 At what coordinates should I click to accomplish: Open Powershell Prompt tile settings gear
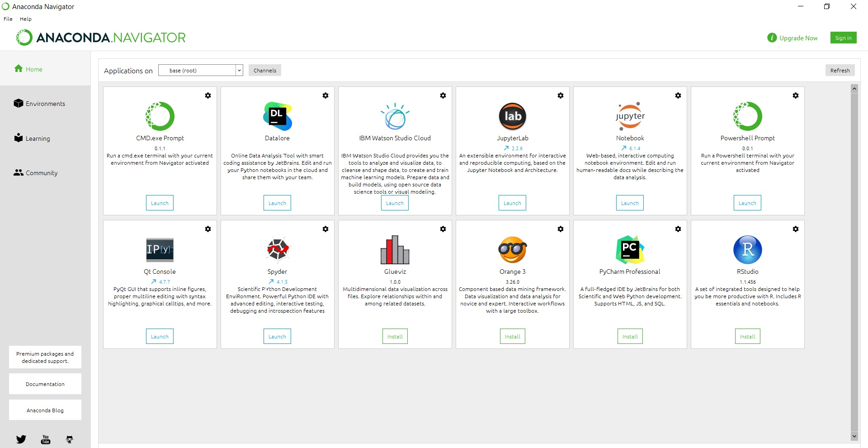796,95
